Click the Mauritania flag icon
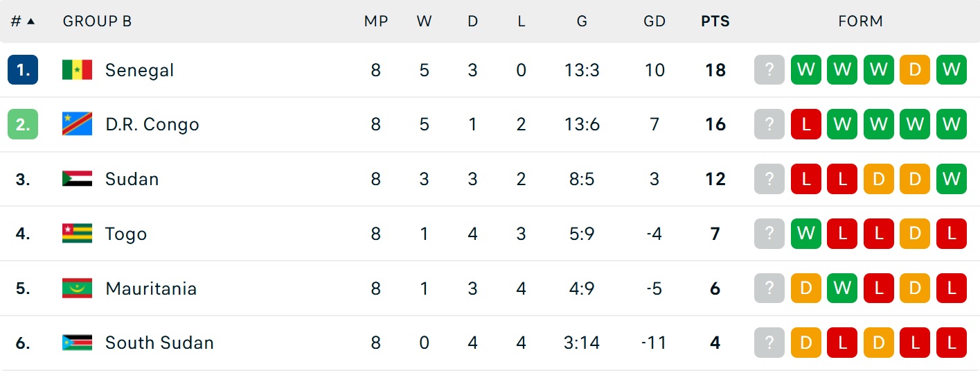This screenshot has width=980, height=371. [x=77, y=288]
